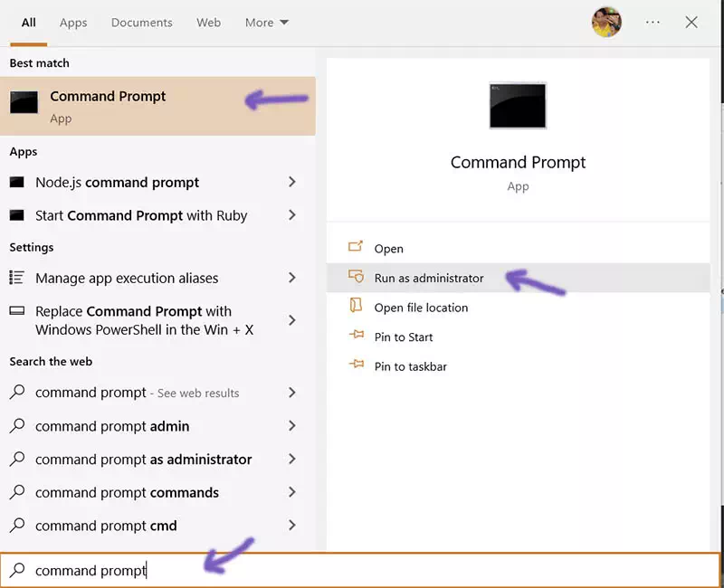724x588 pixels.
Task: Select Pin to taskbar option
Action: pyautogui.click(x=410, y=366)
